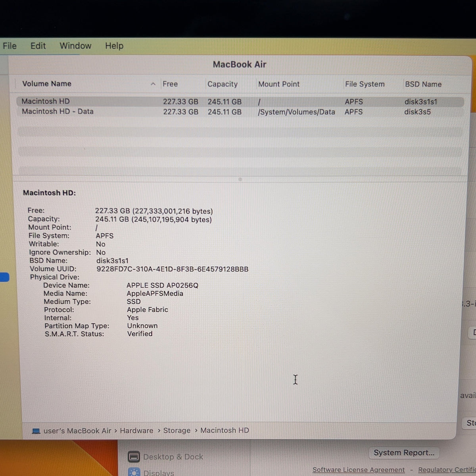Go to Hardware in the path bar
Viewport: 476px width, 476px height.
[136, 430]
